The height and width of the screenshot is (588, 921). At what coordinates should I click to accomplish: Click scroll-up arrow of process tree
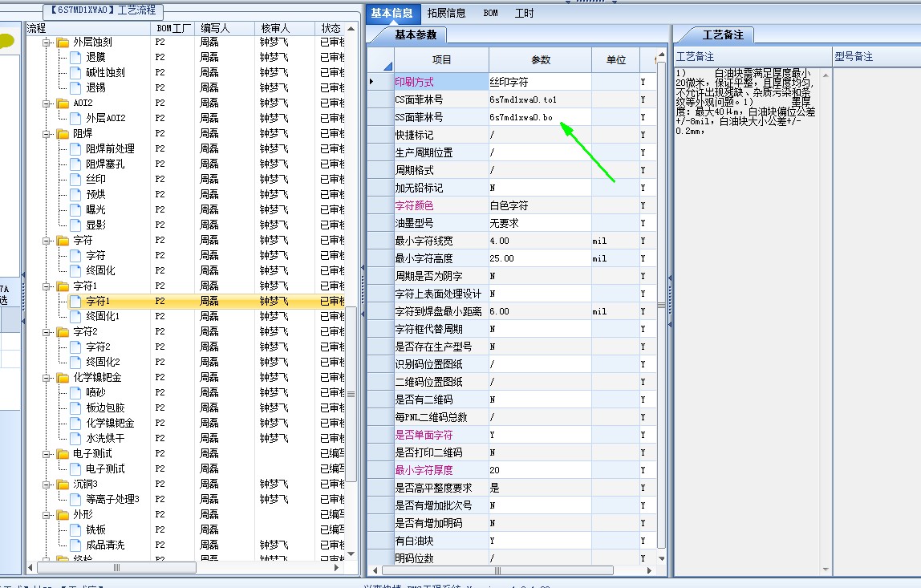pyautogui.click(x=351, y=28)
